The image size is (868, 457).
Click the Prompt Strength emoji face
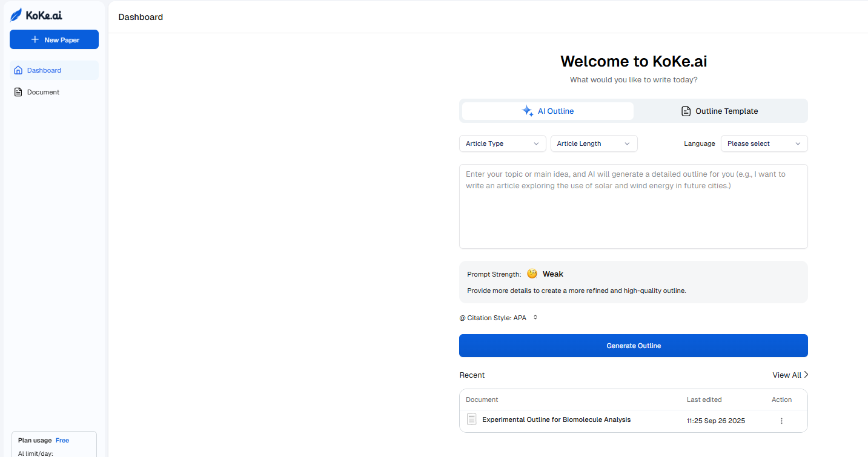point(532,274)
